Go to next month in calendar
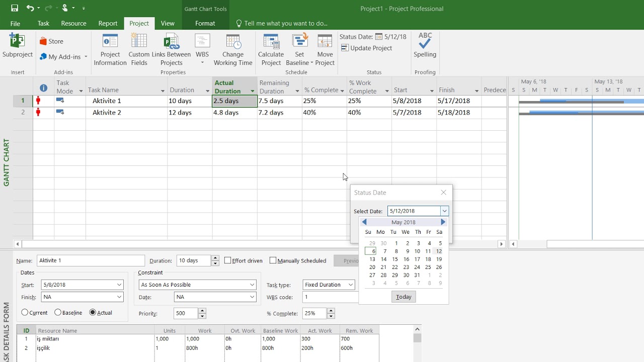Viewport: 644px width, 362px height. pos(443,222)
